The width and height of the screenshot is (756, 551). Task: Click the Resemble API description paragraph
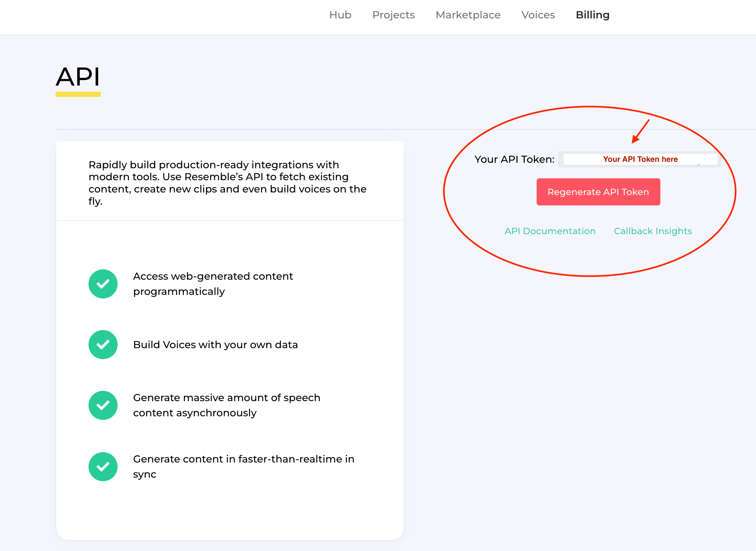coord(227,183)
